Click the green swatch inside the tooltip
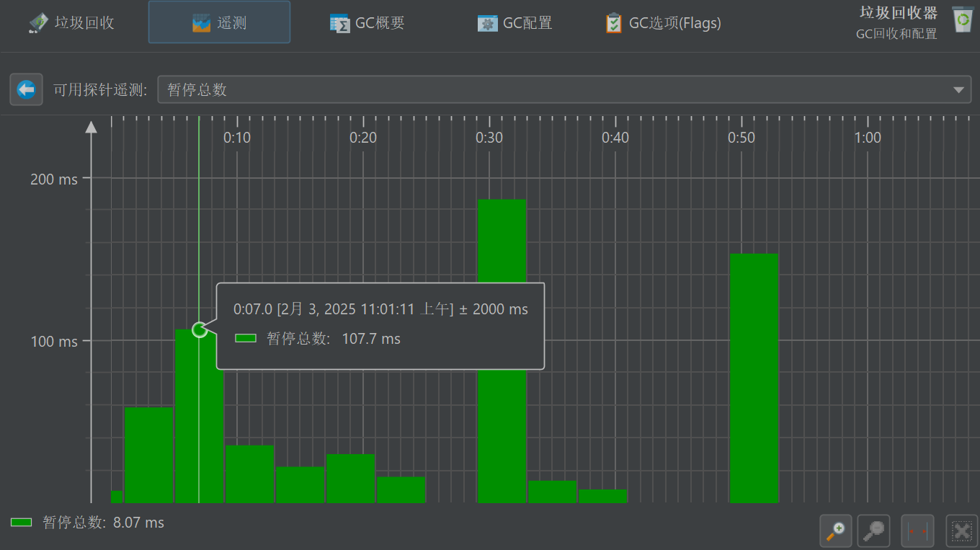Viewport: 980px width, 550px height. tap(246, 338)
